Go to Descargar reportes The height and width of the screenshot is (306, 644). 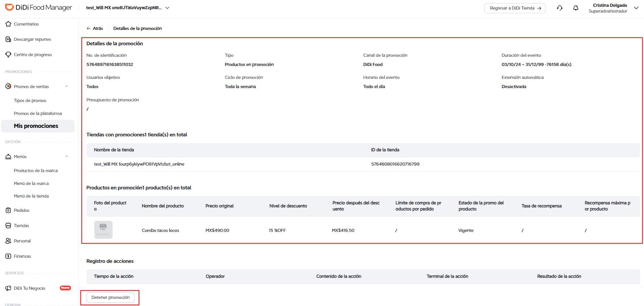tap(32, 39)
